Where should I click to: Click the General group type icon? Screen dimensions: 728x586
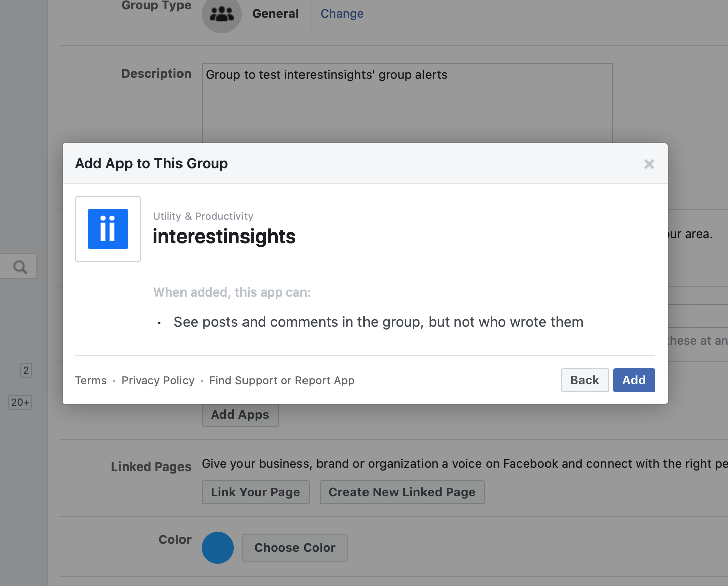click(x=222, y=14)
